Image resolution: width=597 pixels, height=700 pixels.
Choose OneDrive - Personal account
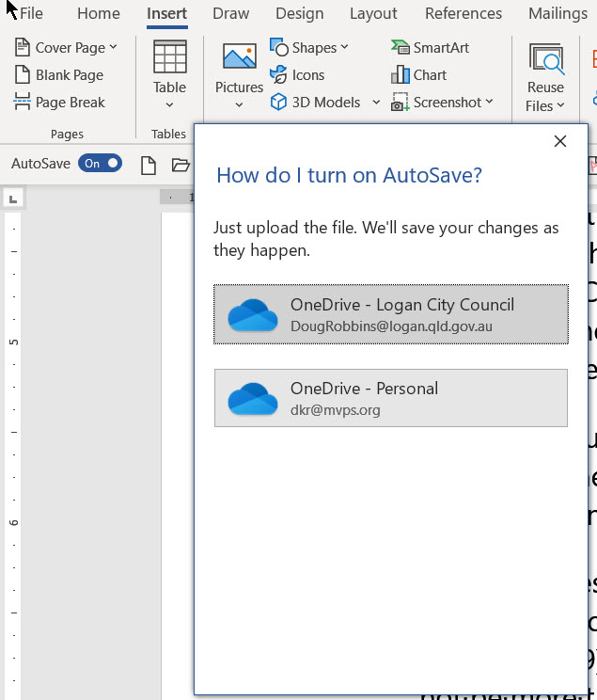391,398
